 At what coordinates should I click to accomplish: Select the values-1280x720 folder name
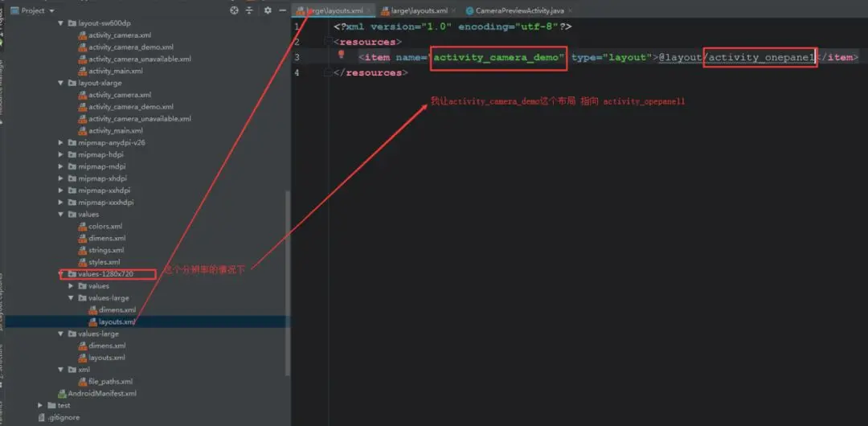pos(106,273)
